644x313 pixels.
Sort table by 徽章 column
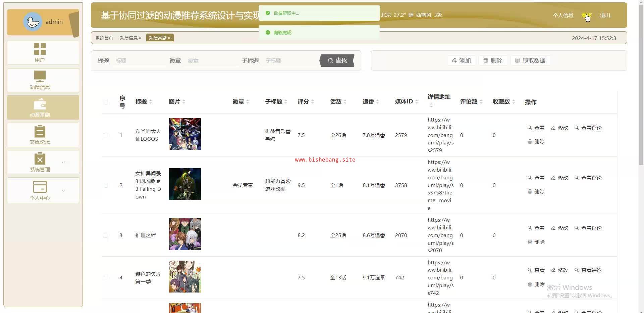coord(248,102)
